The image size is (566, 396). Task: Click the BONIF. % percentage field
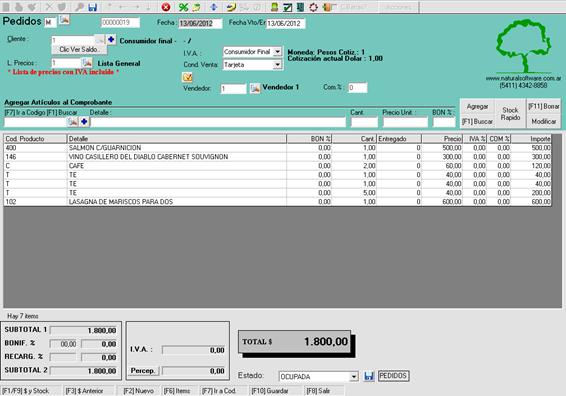tap(63, 344)
